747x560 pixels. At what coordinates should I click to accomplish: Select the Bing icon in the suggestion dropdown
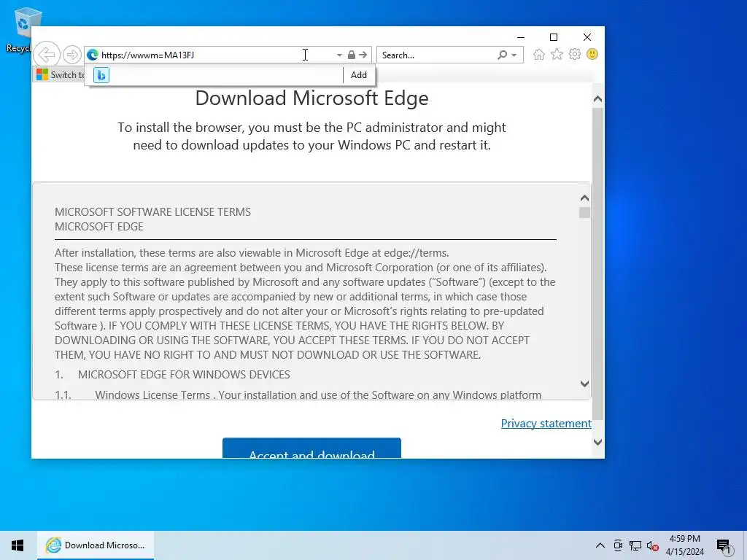click(101, 75)
